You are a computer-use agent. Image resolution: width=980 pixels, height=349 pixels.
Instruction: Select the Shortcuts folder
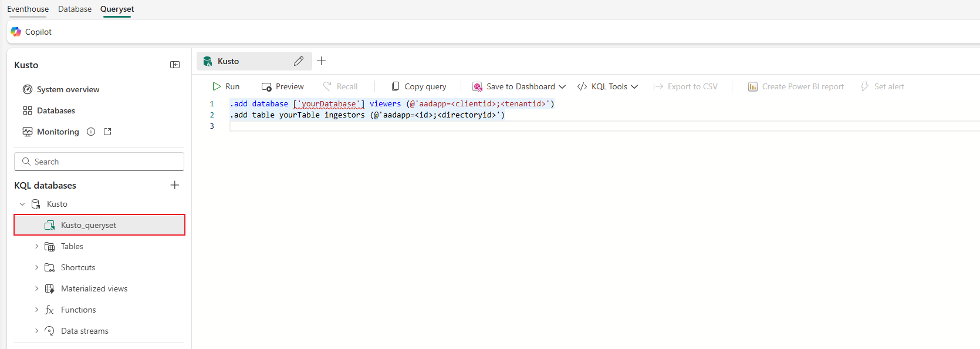(x=78, y=267)
